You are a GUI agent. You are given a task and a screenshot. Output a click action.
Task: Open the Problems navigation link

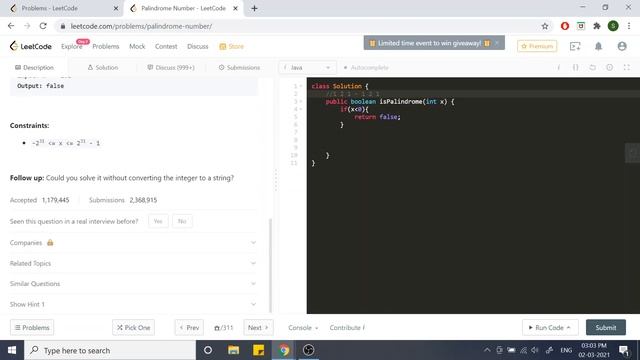coord(106,47)
